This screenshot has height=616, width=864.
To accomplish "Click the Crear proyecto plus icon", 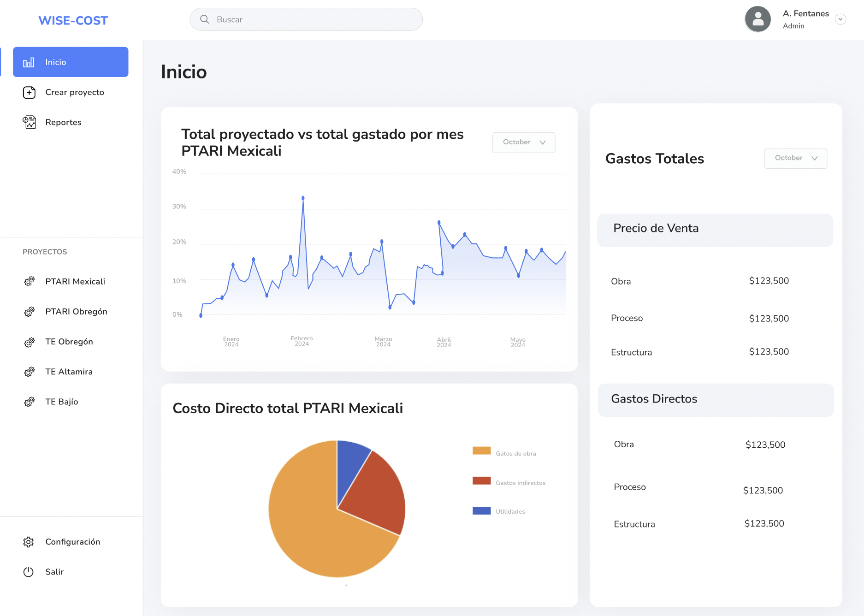I will pyautogui.click(x=29, y=92).
